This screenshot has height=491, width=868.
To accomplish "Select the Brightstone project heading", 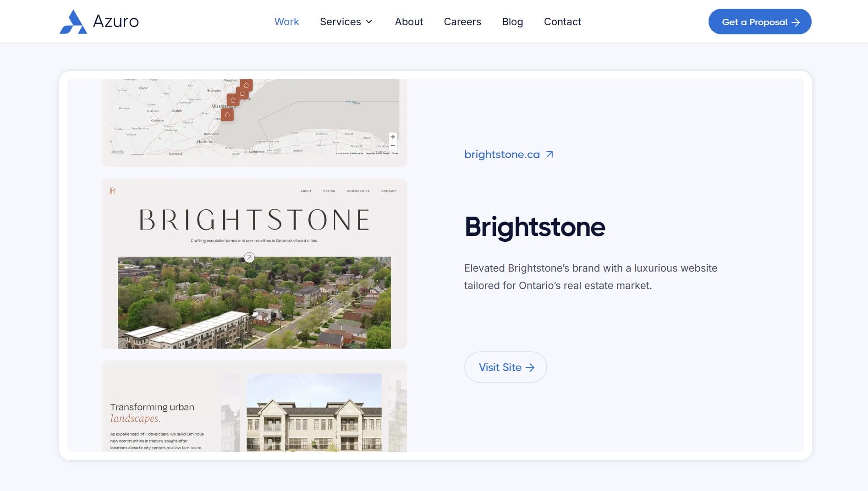I will 535,227.
